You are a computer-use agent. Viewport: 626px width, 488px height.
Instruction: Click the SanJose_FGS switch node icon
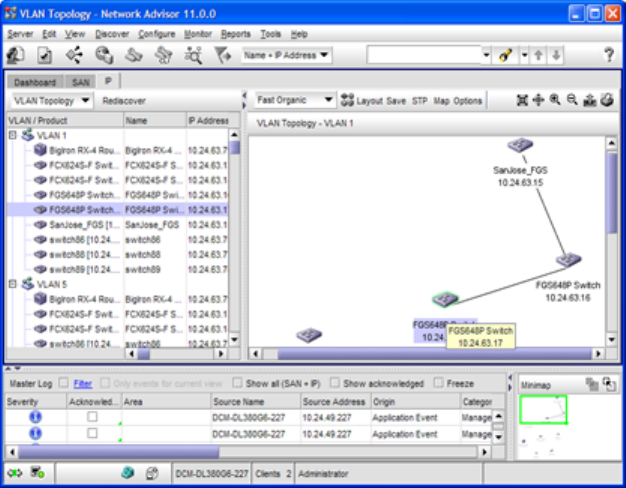point(520,145)
